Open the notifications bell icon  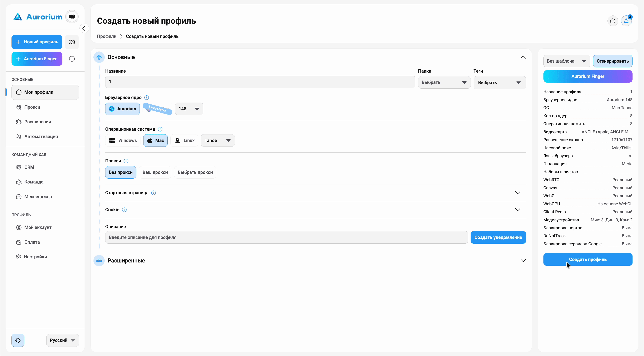[626, 21]
